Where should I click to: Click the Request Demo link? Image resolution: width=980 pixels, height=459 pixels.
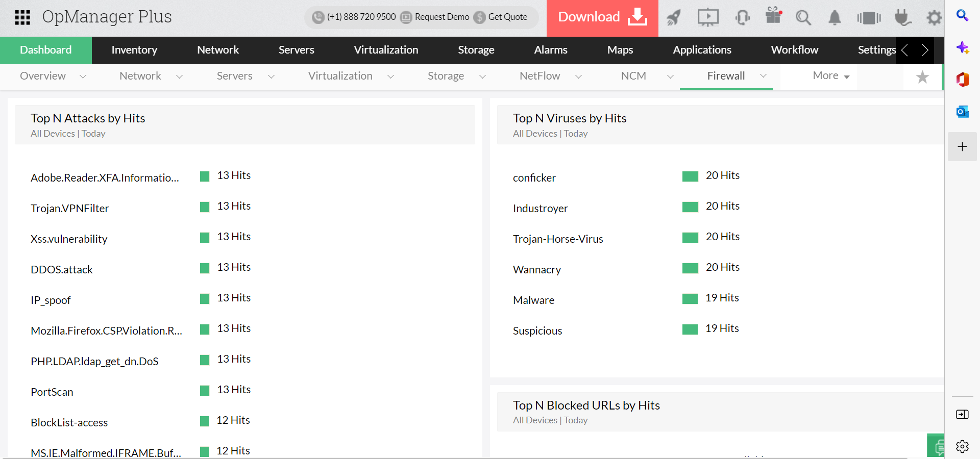click(x=442, y=17)
